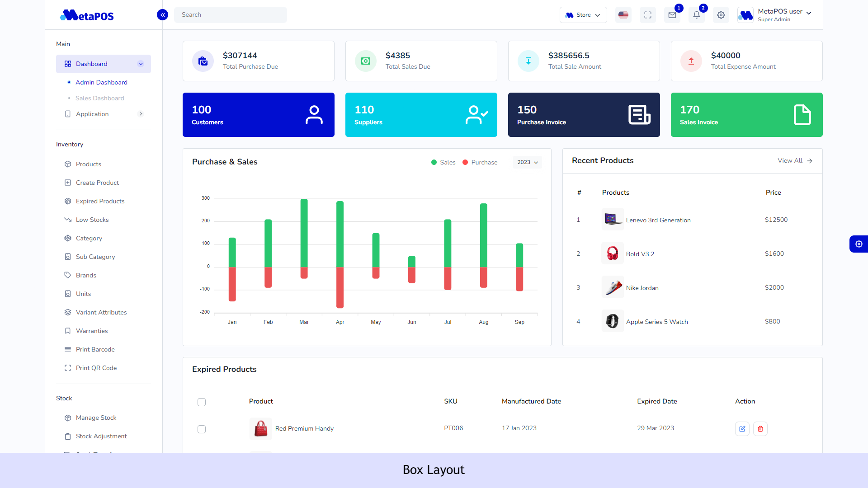This screenshot has width=868, height=488.
Task: Open the 2023 year dropdown
Action: pyautogui.click(x=528, y=162)
